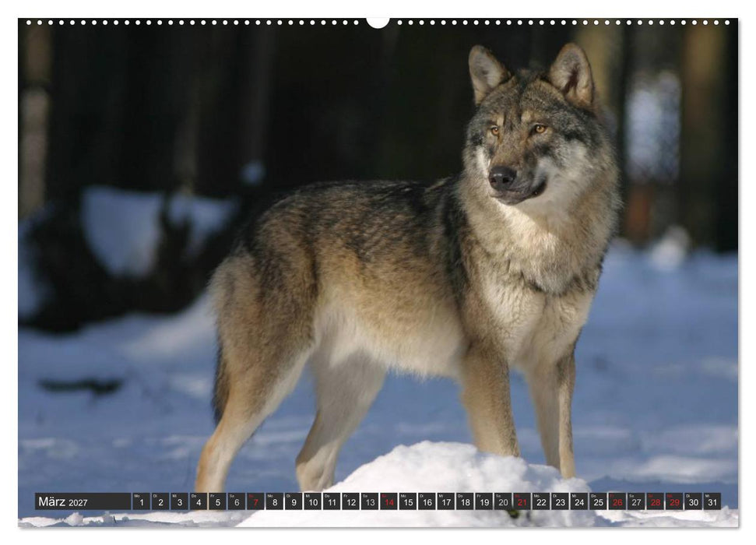Select grey day 20 in the calendar strip
Image resolution: width=756 pixels, height=545 pixels.
[503, 501]
